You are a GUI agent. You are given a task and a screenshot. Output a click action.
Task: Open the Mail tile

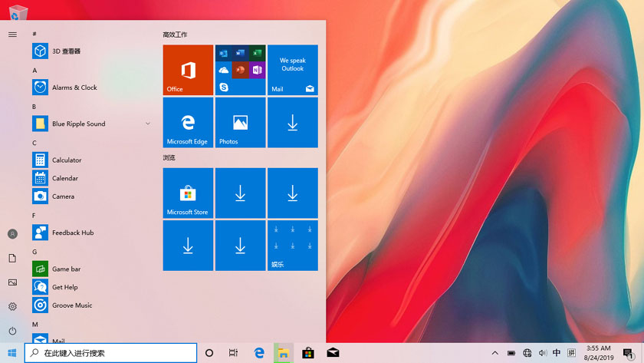tap(292, 70)
